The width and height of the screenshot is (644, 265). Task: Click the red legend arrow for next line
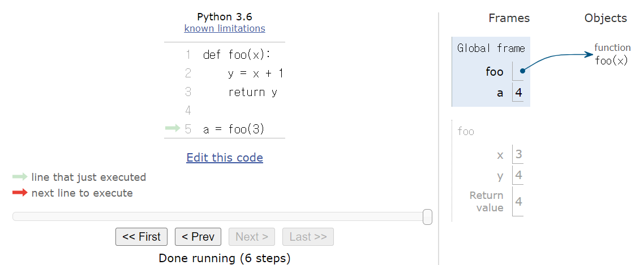point(20,193)
